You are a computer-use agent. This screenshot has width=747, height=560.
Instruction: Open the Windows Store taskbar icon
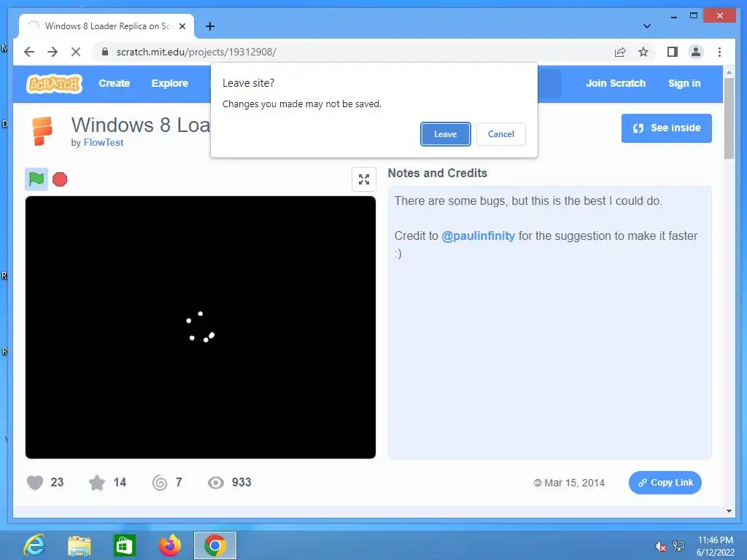pyautogui.click(x=124, y=545)
